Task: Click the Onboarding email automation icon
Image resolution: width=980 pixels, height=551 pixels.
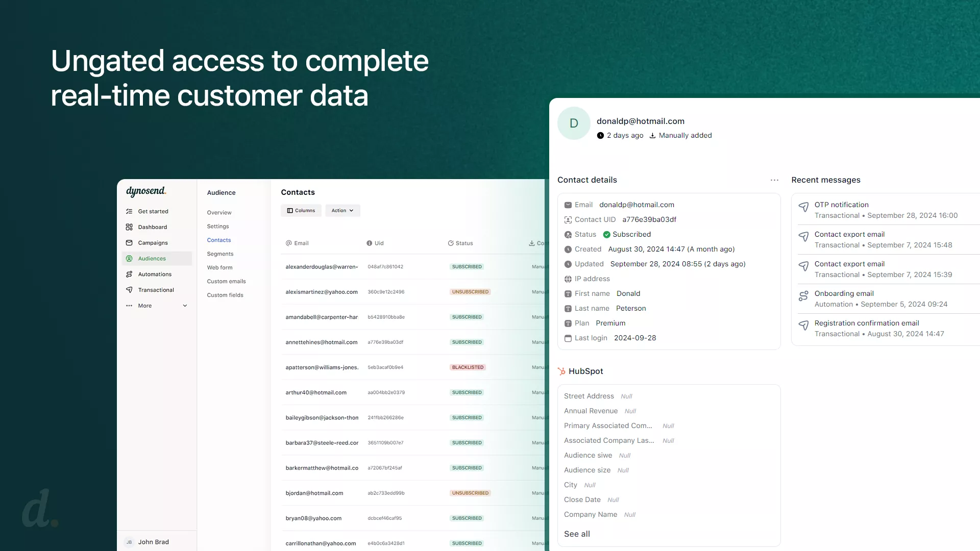Action: pos(803,296)
